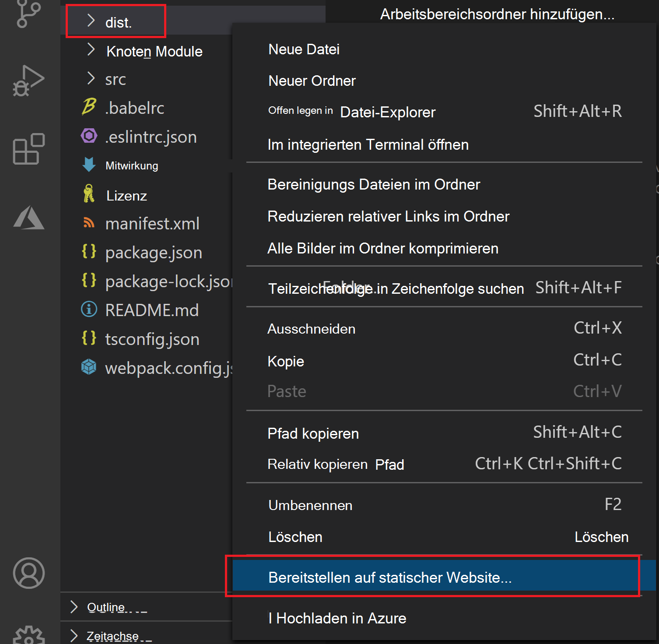
Task: Choose Reduzieren relativer Links im Ordner
Action: pos(444,216)
